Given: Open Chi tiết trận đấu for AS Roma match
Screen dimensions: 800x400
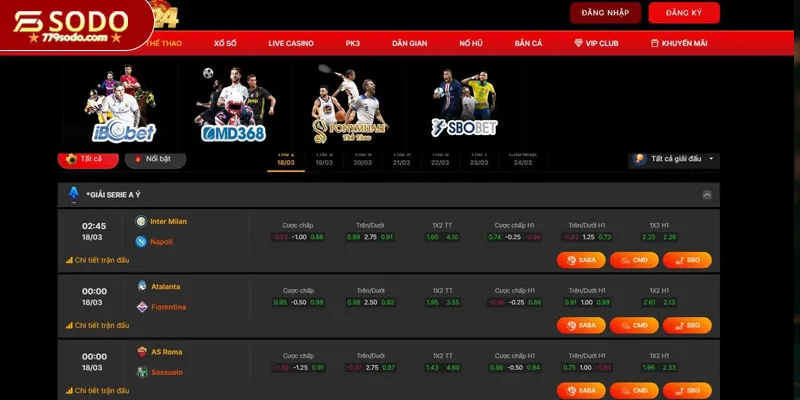Looking at the screenshot, I should coord(97,391).
